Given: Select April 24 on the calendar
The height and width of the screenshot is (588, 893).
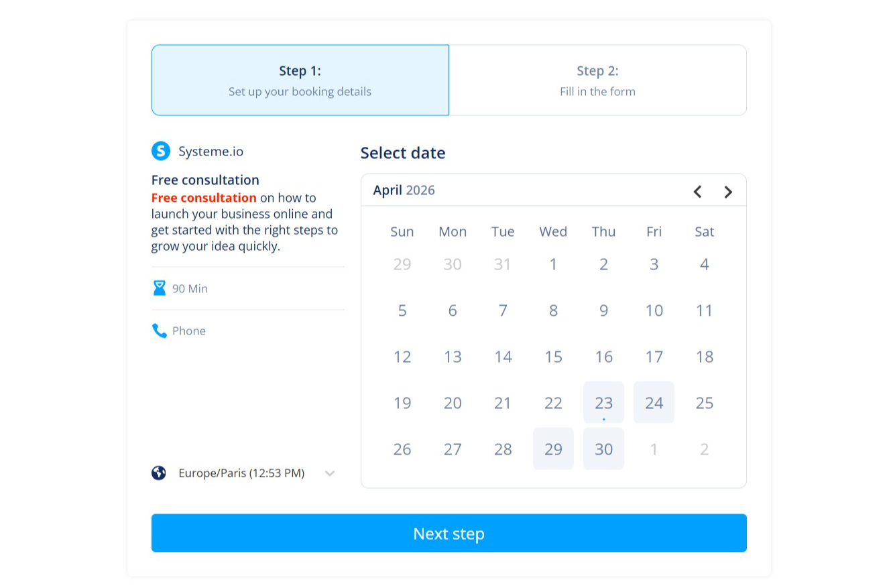Looking at the screenshot, I should click(654, 402).
